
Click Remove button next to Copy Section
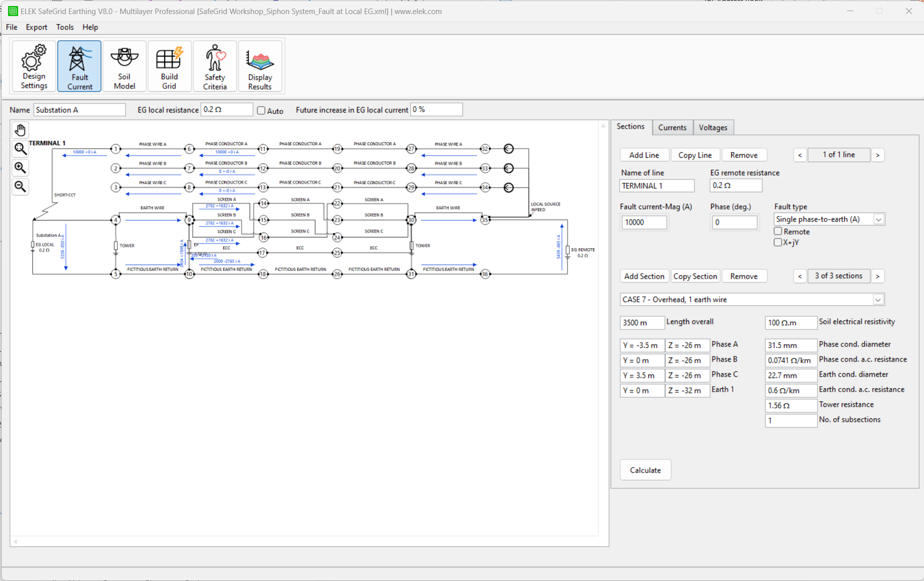click(x=744, y=276)
